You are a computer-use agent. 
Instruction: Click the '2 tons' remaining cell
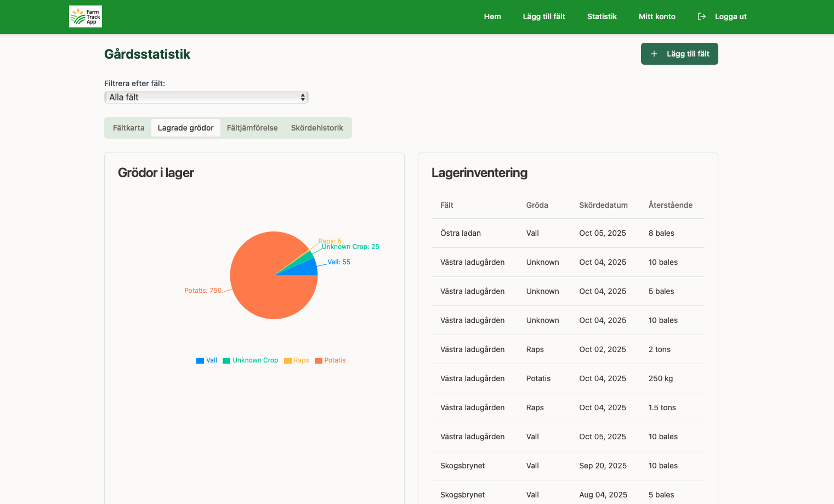click(660, 349)
